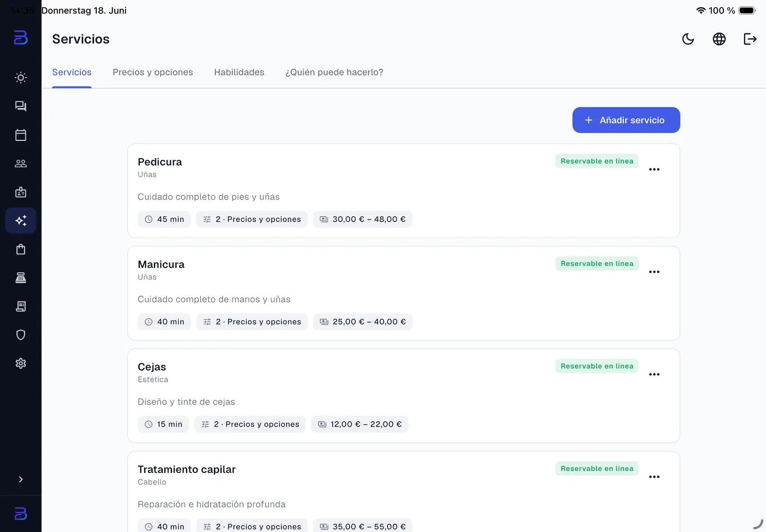Click Manicura's Reservable en línea badge

(597, 264)
